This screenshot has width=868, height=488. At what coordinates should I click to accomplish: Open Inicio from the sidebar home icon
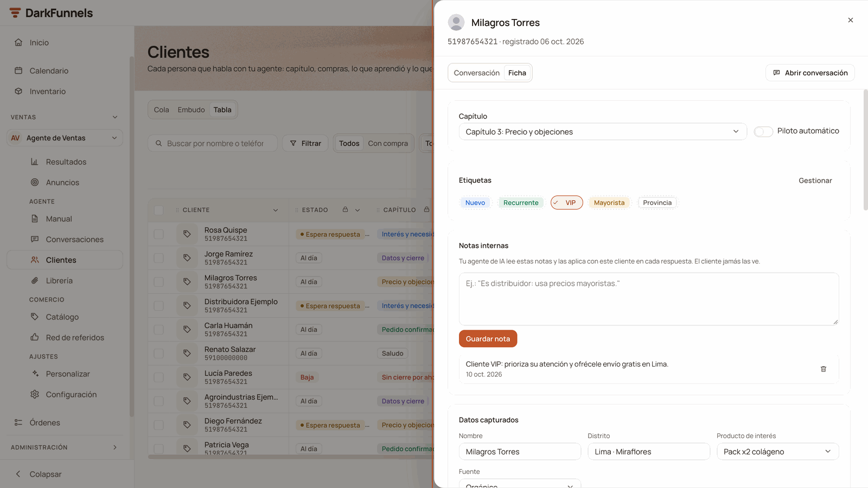click(18, 42)
